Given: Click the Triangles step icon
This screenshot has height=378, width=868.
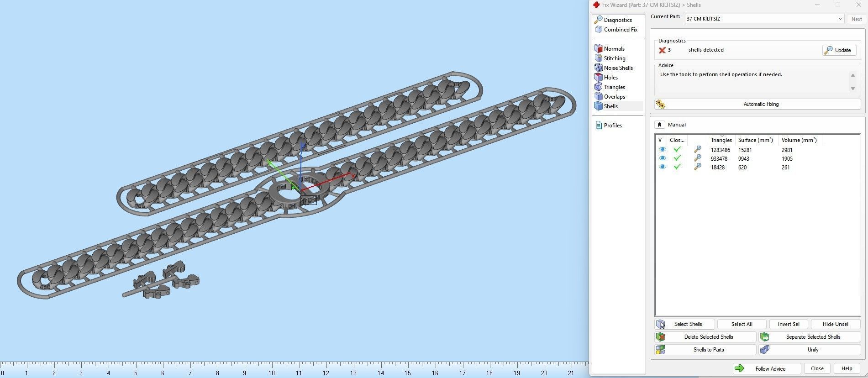Looking at the screenshot, I should (x=599, y=87).
